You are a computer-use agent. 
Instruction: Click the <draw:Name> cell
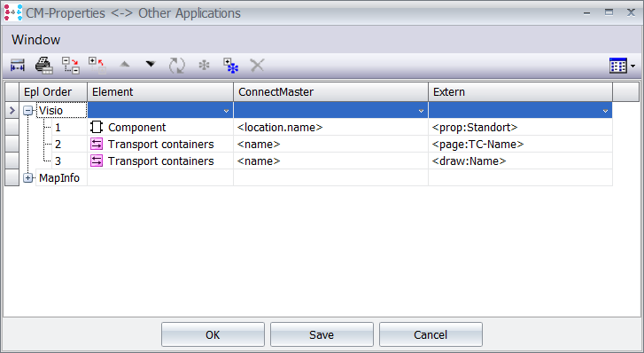pos(520,161)
